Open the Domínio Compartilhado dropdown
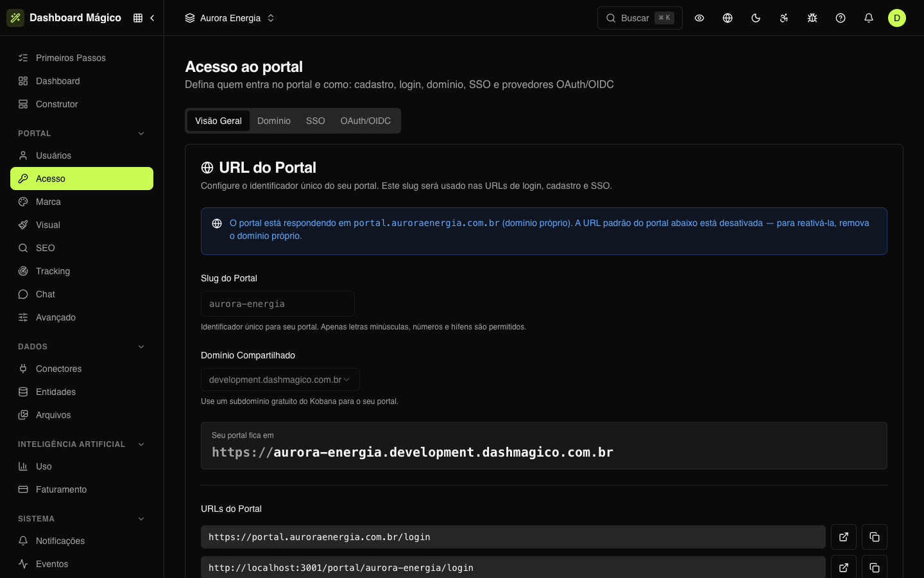The height and width of the screenshot is (578, 924). pyautogui.click(x=280, y=380)
